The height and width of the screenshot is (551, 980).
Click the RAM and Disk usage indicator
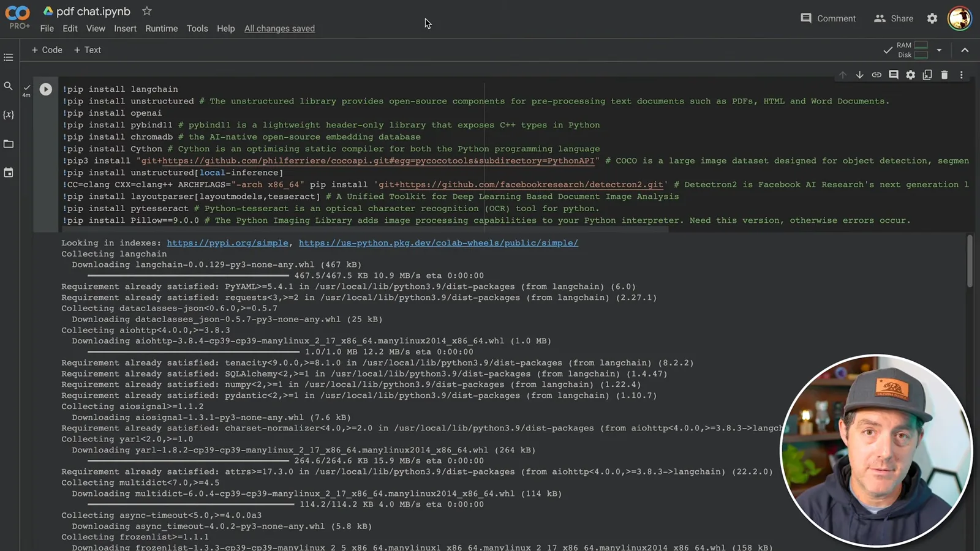(x=913, y=50)
